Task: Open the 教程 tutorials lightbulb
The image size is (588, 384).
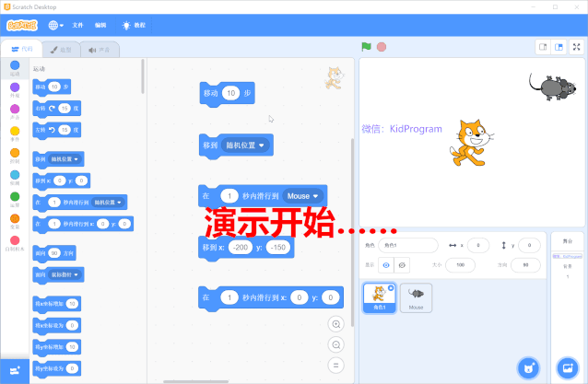Action: pyautogui.click(x=134, y=25)
